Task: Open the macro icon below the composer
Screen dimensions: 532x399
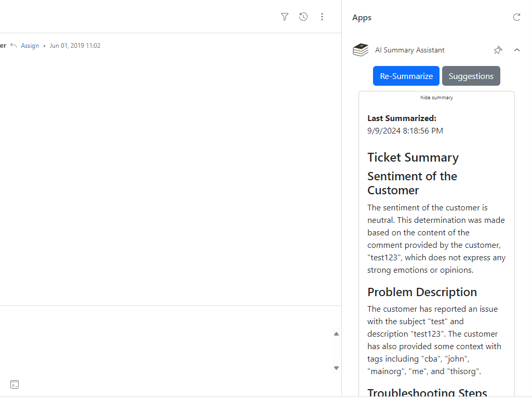Action: (x=15, y=384)
